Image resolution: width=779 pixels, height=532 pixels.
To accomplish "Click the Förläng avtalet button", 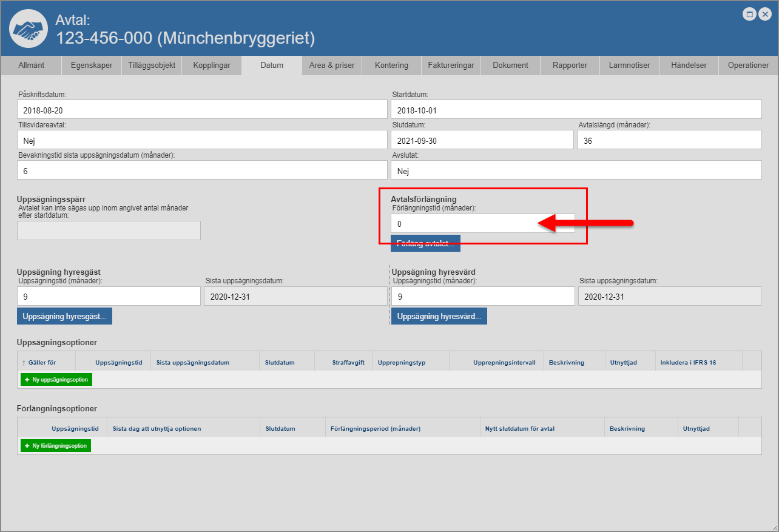I will coord(426,244).
